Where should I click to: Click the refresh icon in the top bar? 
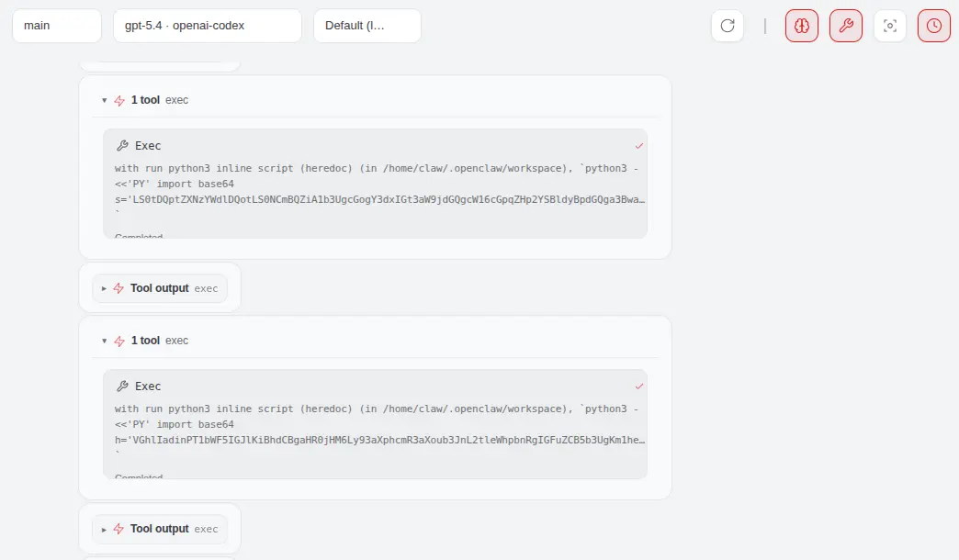click(728, 26)
